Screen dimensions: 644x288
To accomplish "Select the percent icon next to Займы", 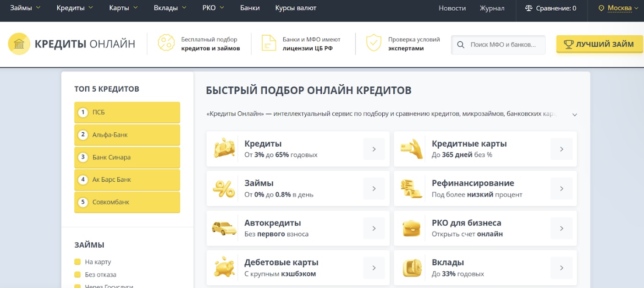I will [x=224, y=188].
